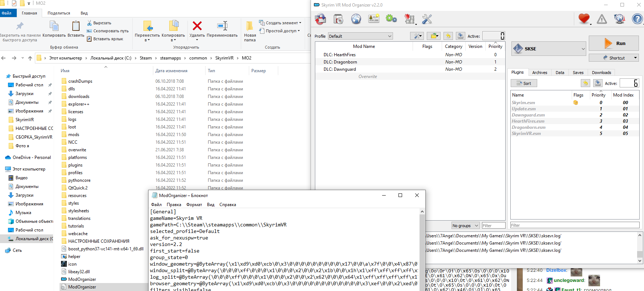Switch to the Downloads tab

(x=601, y=73)
